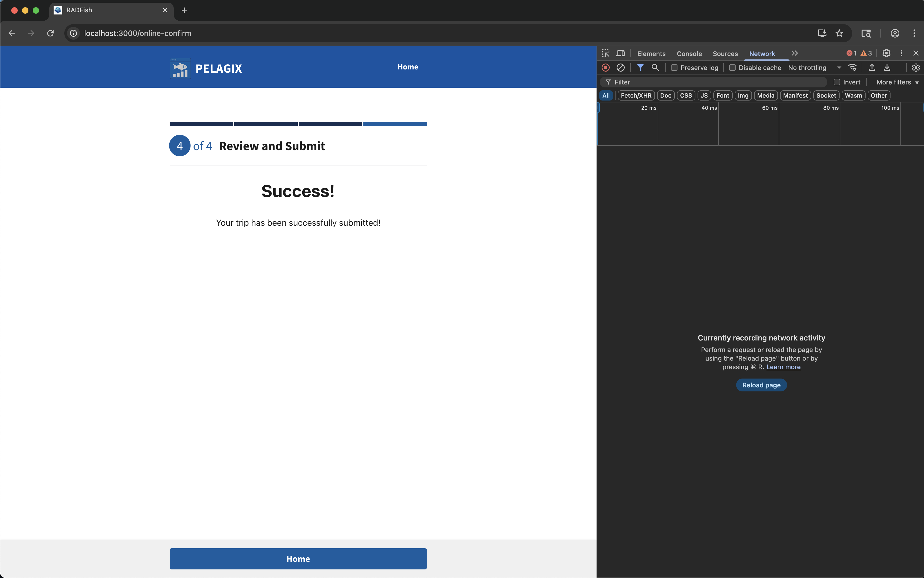924x578 pixels.
Task: Click the Reload page button in DevTools
Action: point(761,385)
